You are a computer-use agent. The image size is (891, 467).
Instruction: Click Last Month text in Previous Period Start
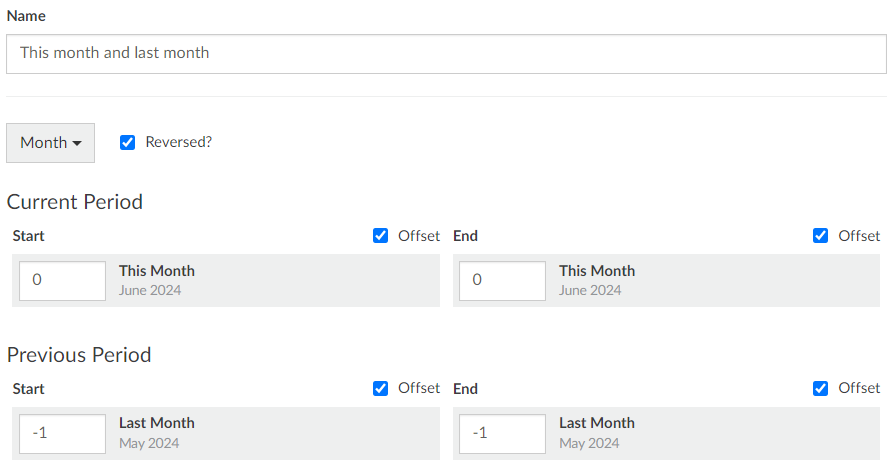[157, 423]
